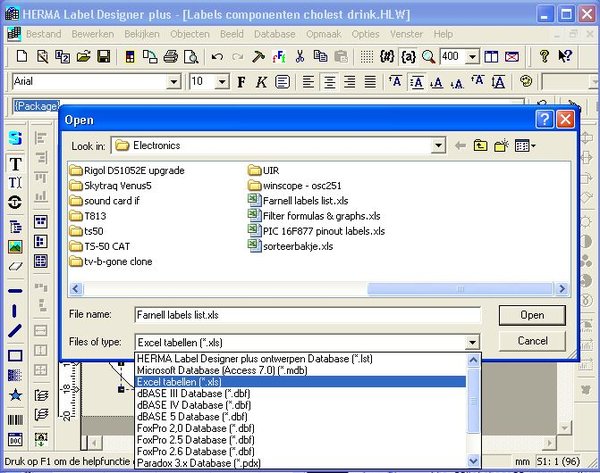Open the Arial font name dropdown
The width and height of the screenshot is (600, 473).
coord(173,81)
